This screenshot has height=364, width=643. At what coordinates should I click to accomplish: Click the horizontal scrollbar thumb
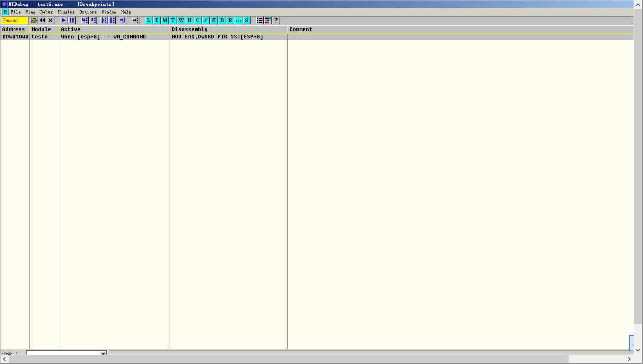289,359
